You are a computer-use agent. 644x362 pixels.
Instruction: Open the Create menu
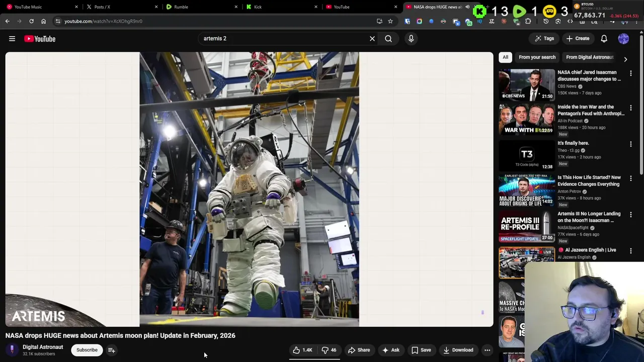click(577, 39)
